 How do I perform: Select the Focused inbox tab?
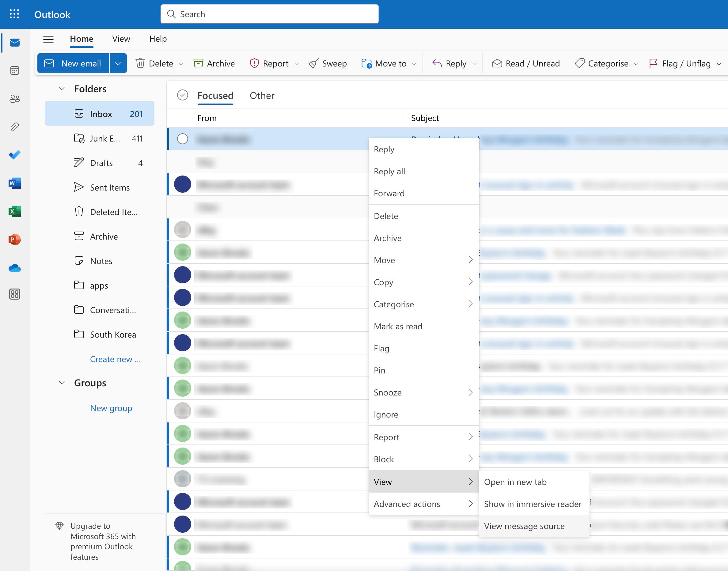coord(216,94)
